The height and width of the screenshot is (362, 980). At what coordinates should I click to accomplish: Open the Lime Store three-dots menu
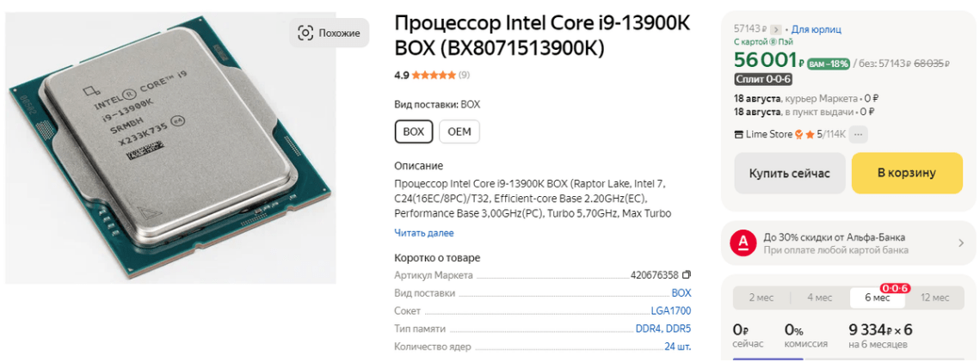[x=859, y=134]
